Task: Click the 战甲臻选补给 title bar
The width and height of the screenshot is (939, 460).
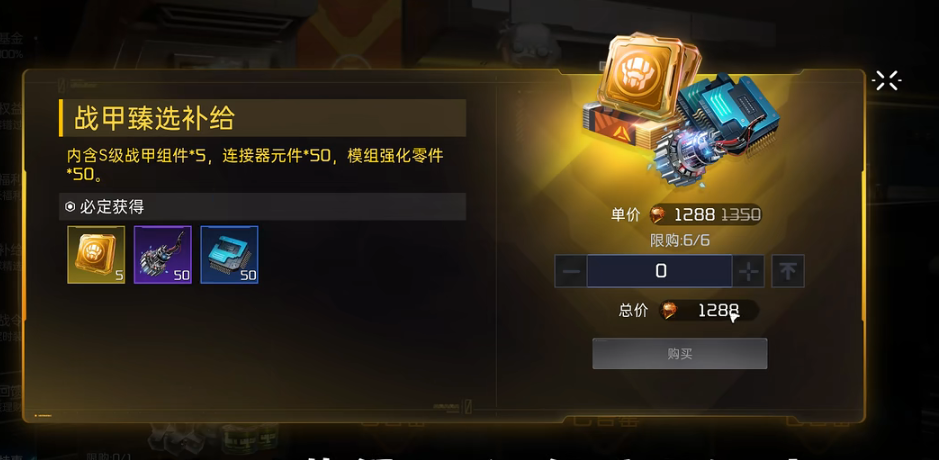Action: coord(262,118)
